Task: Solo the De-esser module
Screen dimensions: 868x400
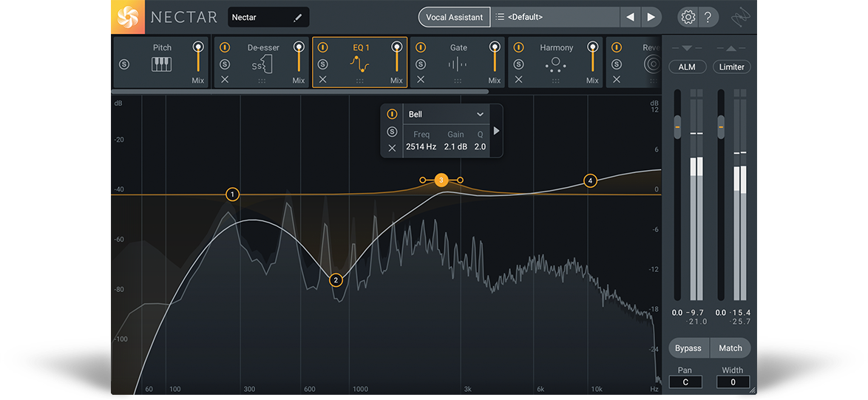Action: [x=224, y=64]
